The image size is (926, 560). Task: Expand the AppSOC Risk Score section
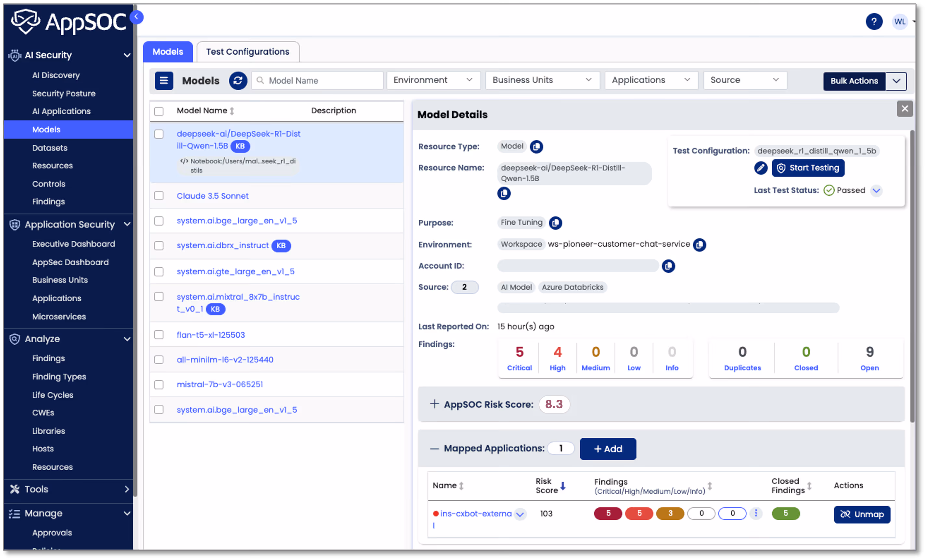point(434,404)
